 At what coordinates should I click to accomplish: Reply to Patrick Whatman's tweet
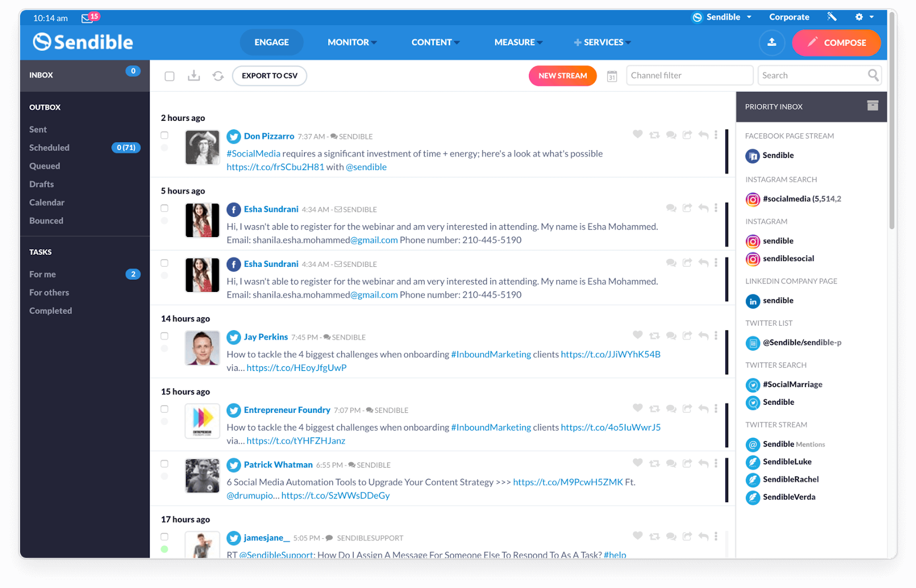[704, 463]
